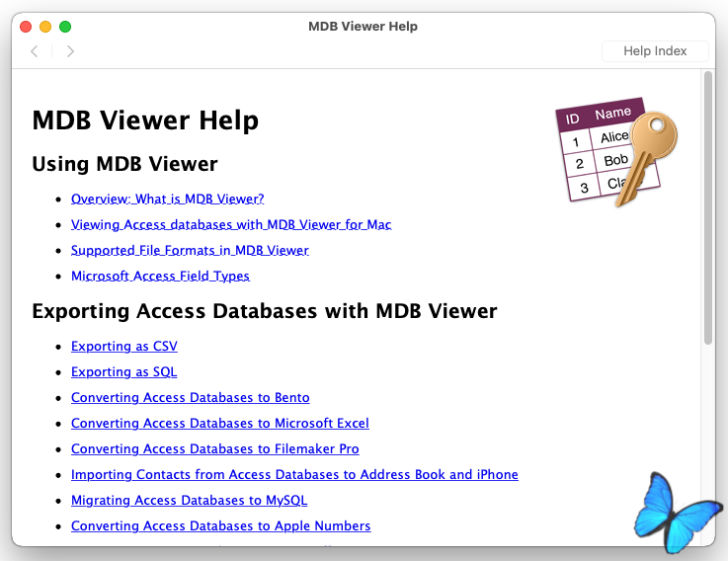This screenshot has height=561, width=728.
Task: Open "Microsoft Access Field Types" link
Action: [160, 276]
